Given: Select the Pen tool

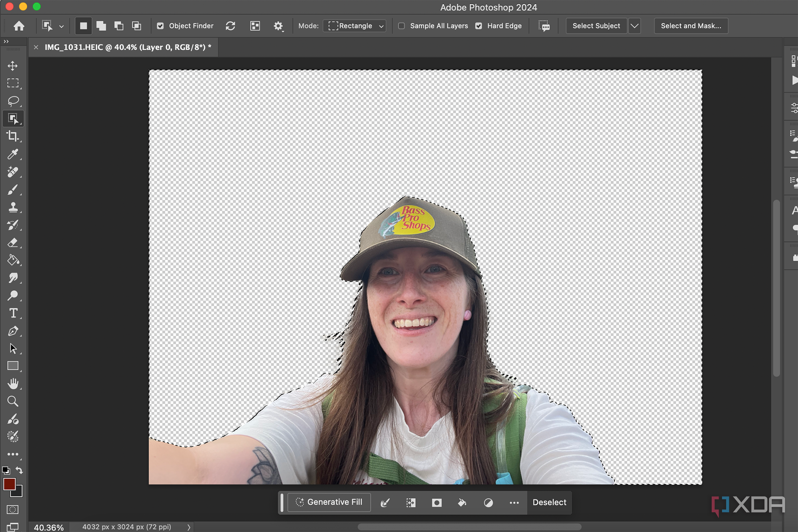Looking at the screenshot, I should pyautogui.click(x=13, y=331).
